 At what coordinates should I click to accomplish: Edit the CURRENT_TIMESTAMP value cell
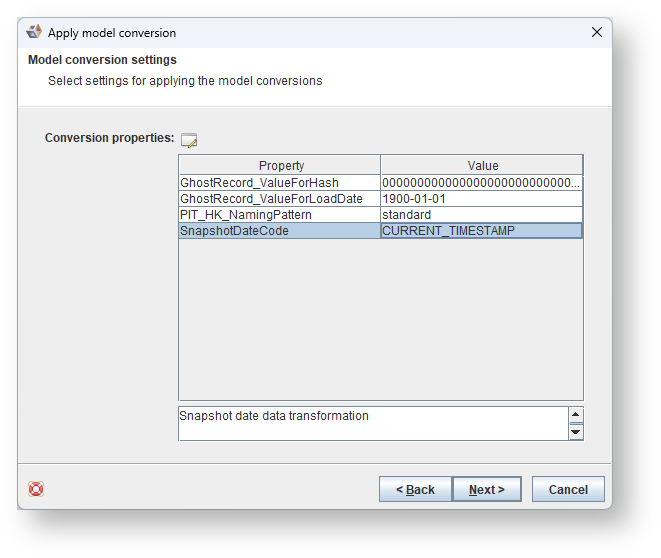481,231
